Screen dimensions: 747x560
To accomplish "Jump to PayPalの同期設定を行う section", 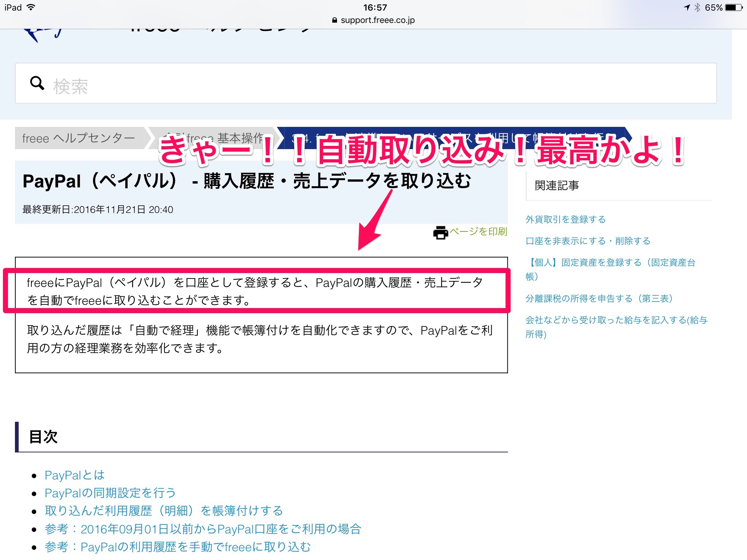I will click(x=110, y=493).
